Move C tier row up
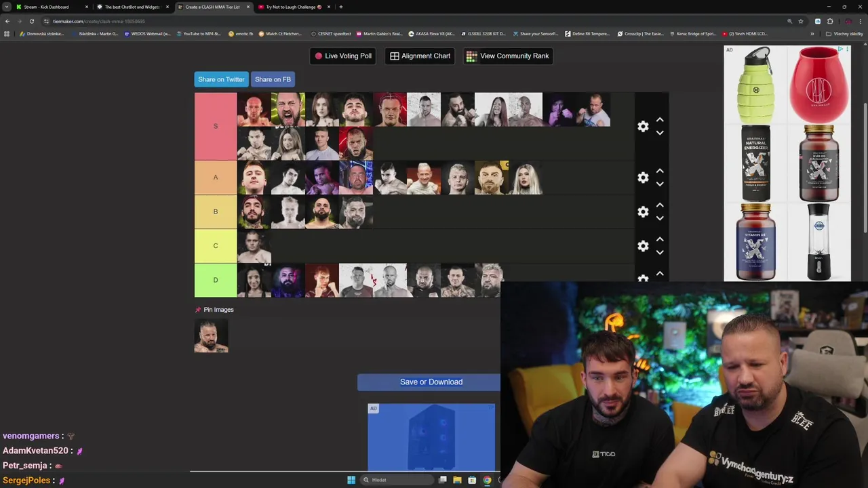The image size is (868, 488). (660, 240)
